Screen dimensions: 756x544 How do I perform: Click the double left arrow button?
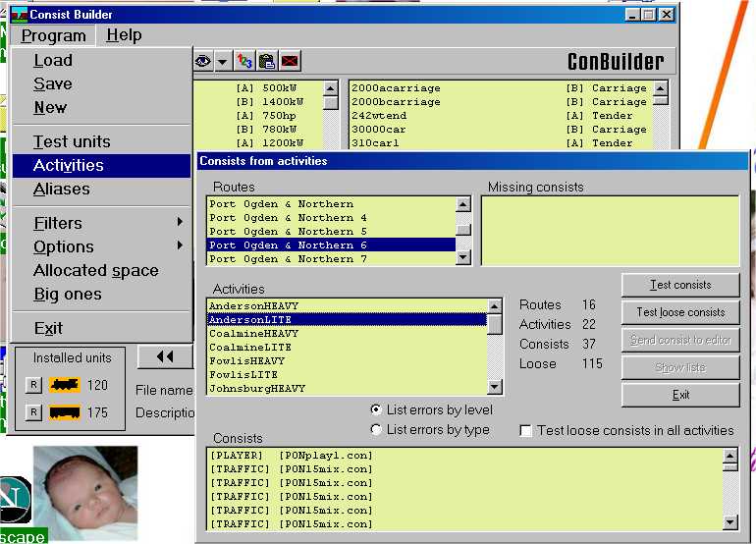coord(165,356)
